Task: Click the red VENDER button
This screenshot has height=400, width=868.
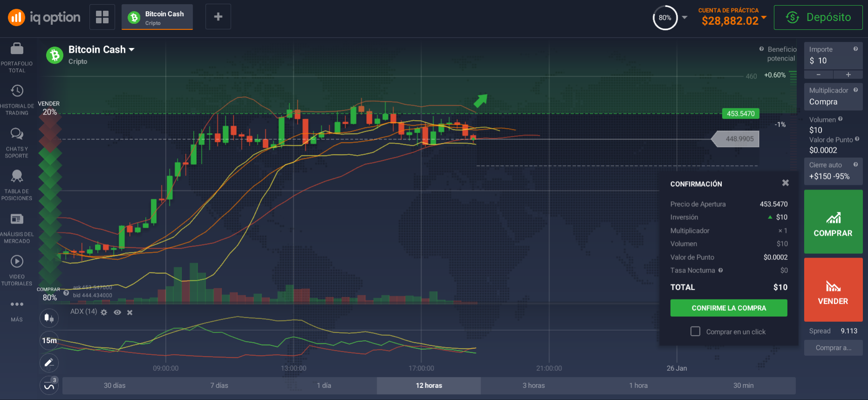Action: pyautogui.click(x=833, y=290)
